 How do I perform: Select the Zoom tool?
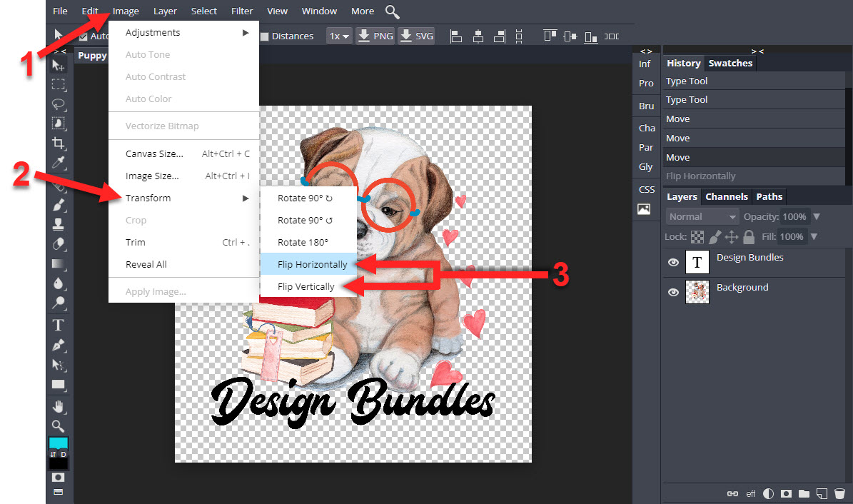(x=58, y=426)
